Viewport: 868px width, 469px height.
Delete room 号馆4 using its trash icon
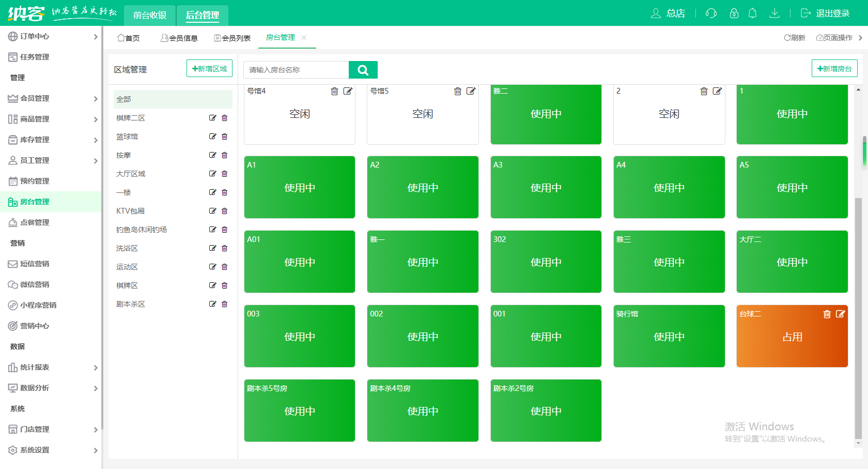334,91
